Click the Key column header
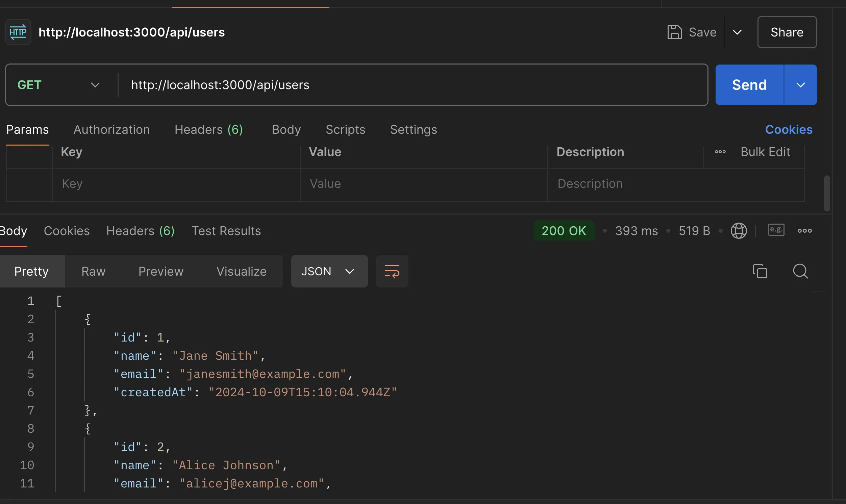Screen dimensions: 846x504 pos(72,152)
